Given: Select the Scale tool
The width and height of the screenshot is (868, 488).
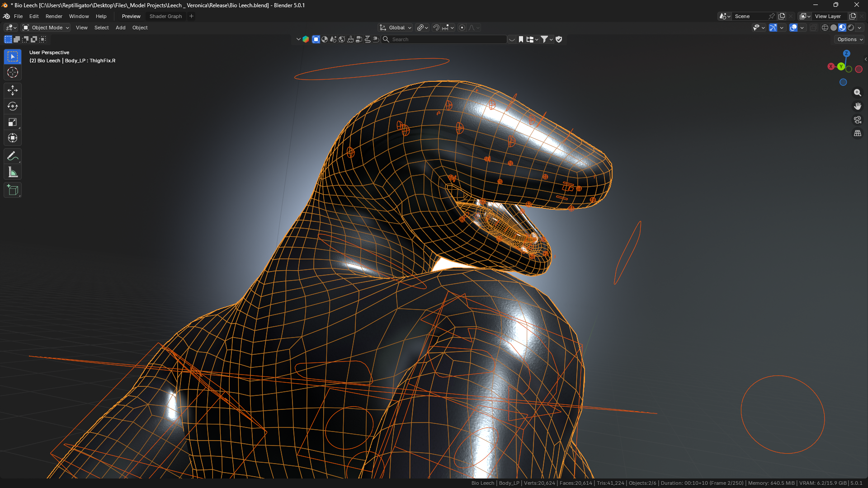Looking at the screenshot, I should coord(13,122).
